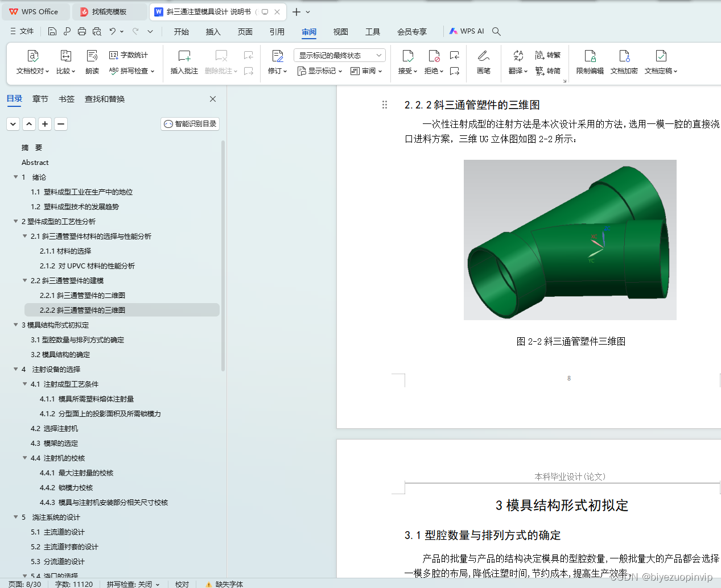Click the print preview icon
The height and width of the screenshot is (588, 721).
coord(97,31)
